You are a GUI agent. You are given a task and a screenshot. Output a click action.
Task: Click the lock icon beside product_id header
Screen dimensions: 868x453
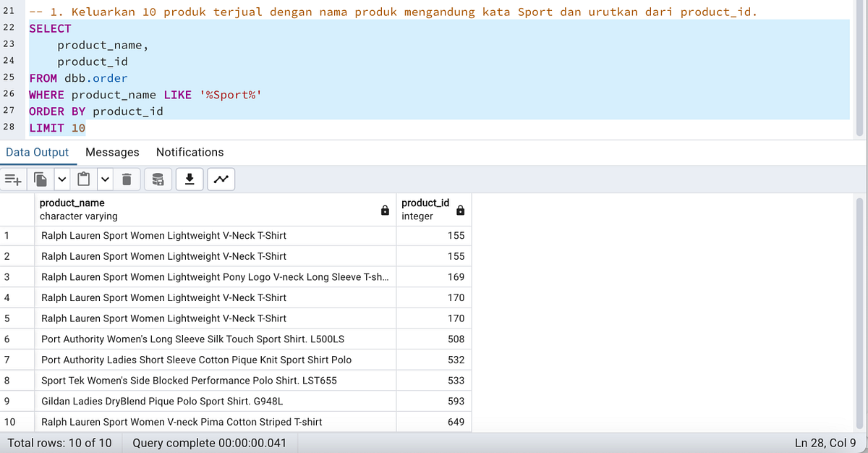tap(461, 210)
